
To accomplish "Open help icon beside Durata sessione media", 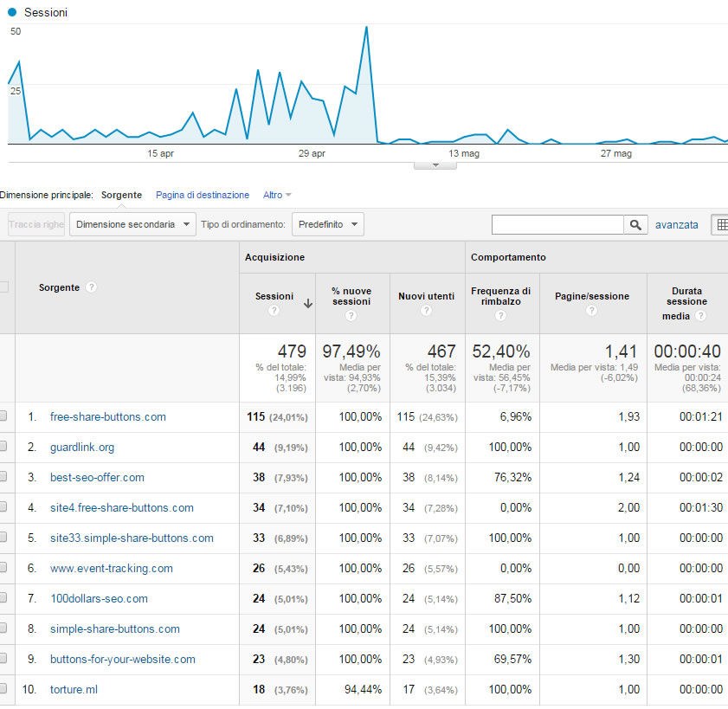I will point(701,316).
